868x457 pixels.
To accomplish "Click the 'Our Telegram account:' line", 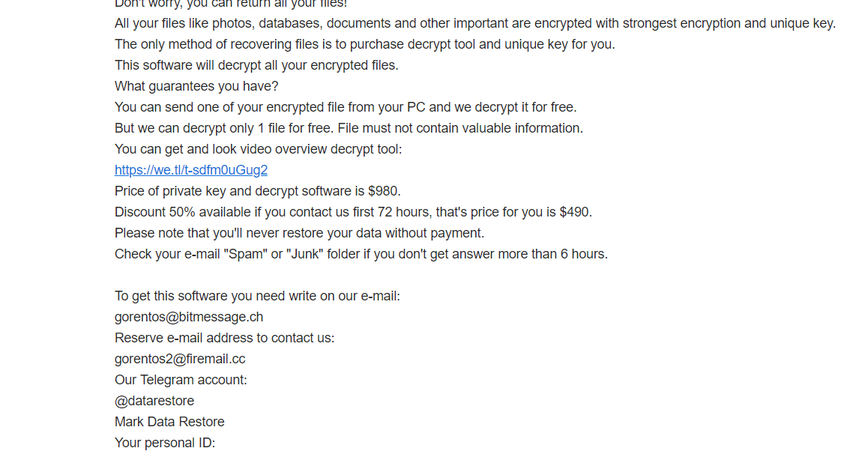I will click(181, 380).
